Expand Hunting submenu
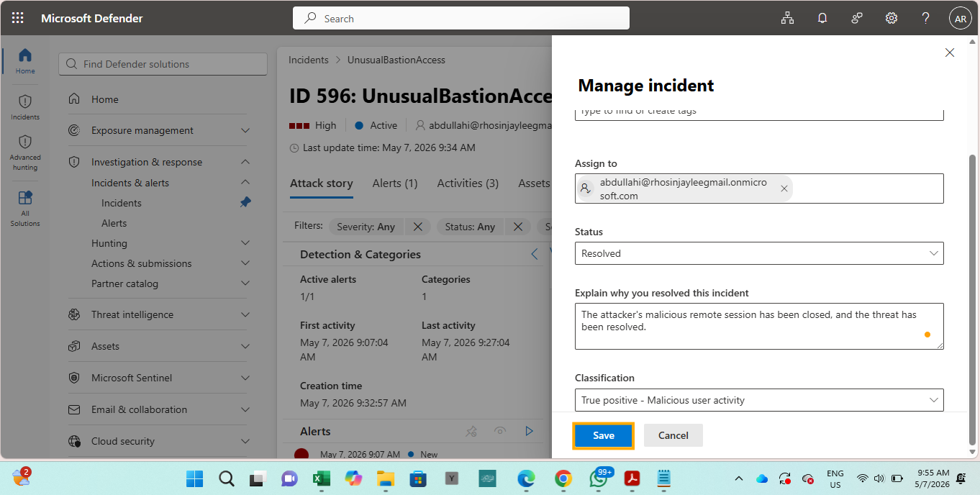The image size is (980, 495). tap(245, 243)
